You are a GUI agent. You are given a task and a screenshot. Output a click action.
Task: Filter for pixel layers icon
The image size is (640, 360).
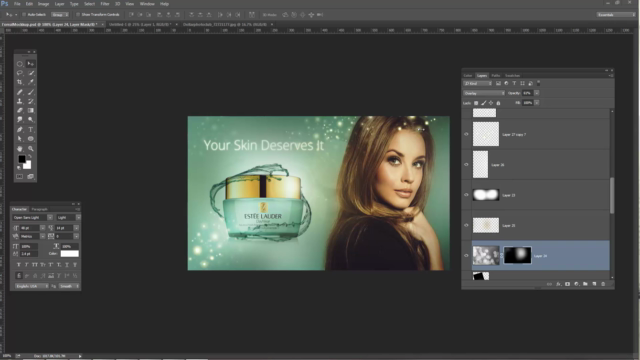point(498,83)
